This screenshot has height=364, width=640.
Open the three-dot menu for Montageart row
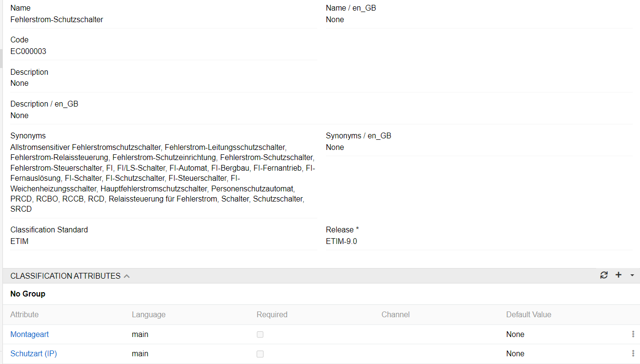pos(633,334)
